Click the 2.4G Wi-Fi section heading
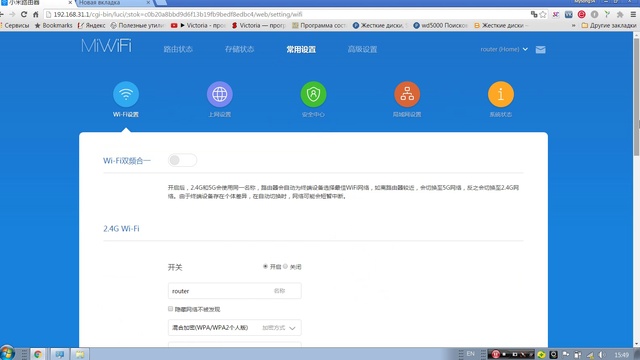640x360 pixels. tap(121, 229)
